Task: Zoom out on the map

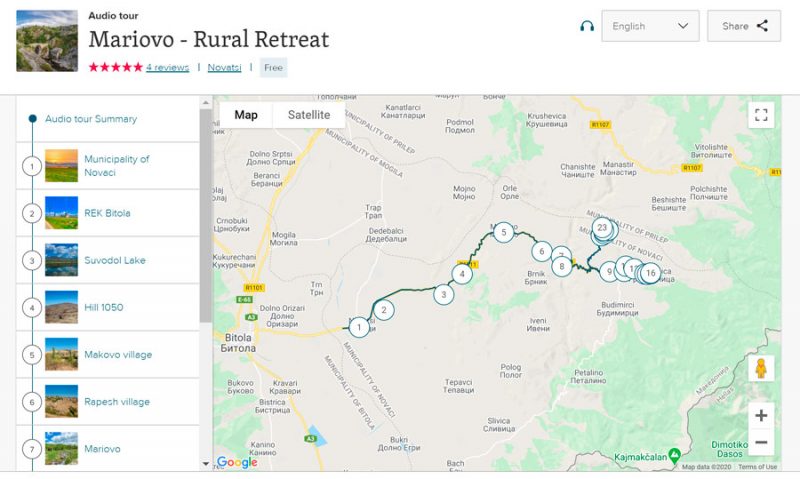Action: (x=761, y=442)
